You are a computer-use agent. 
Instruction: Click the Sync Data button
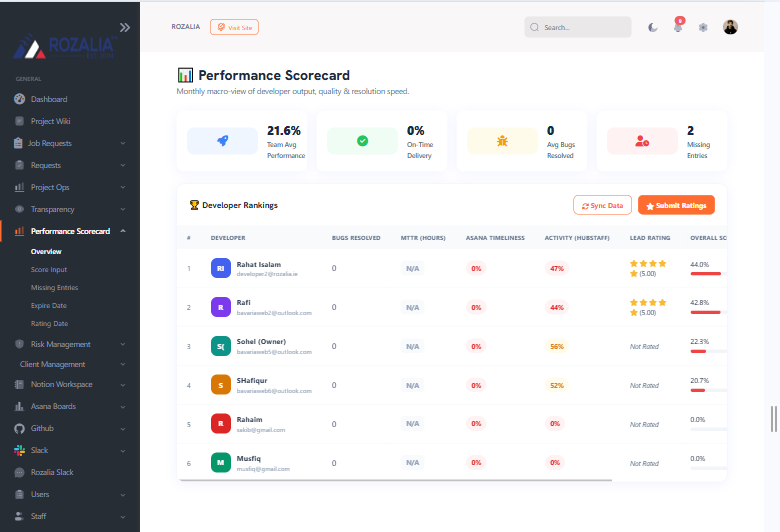pyautogui.click(x=602, y=205)
